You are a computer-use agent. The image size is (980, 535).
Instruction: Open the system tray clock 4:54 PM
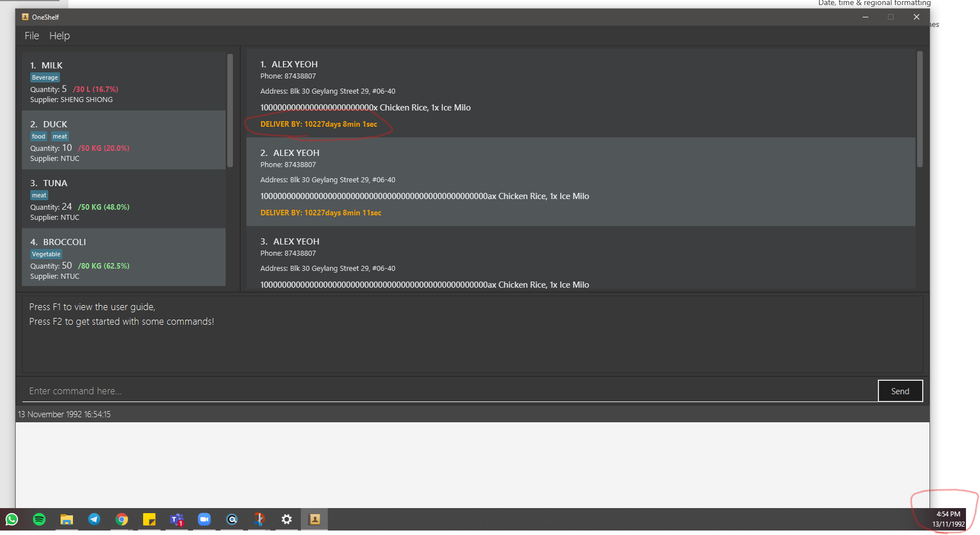949,519
